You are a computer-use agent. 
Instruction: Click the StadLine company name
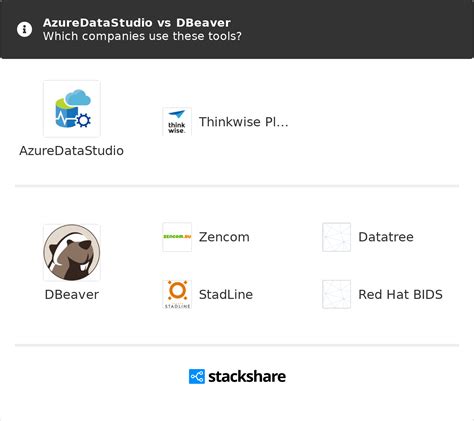point(226,295)
